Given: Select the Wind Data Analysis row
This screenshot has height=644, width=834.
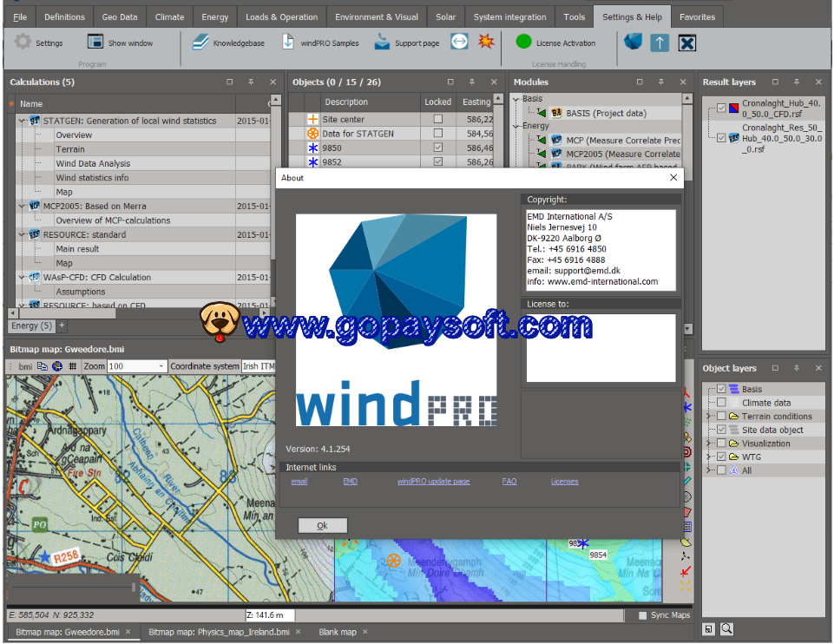Looking at the screenshot, I should coord(93,163).
